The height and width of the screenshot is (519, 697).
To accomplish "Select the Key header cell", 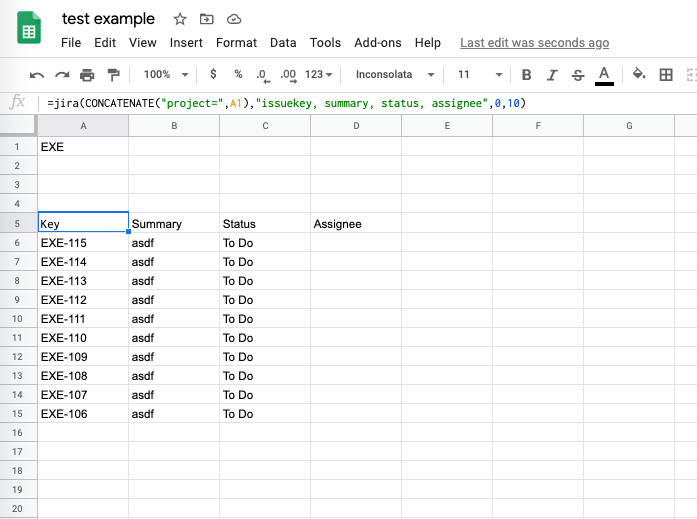I will click(83, 223).
